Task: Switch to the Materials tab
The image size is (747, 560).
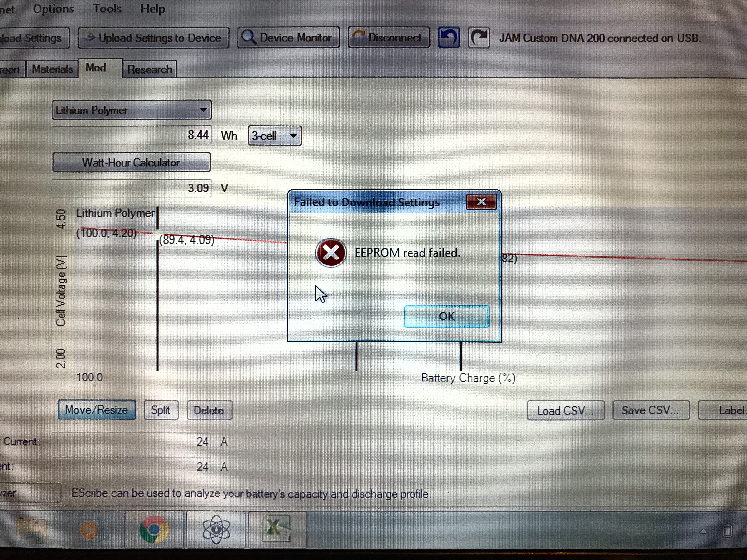Action: pyautogui.click(x=52, y=69)
